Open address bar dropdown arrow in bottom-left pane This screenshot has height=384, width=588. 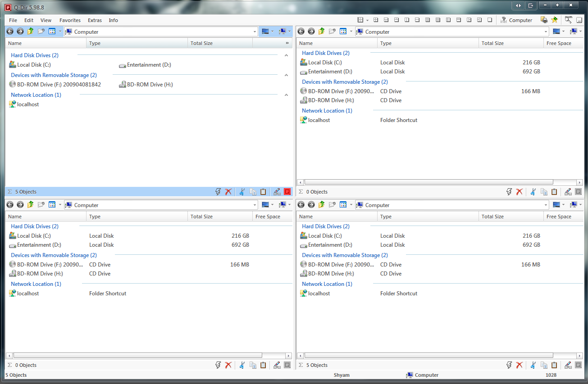[x=255, y=205]
